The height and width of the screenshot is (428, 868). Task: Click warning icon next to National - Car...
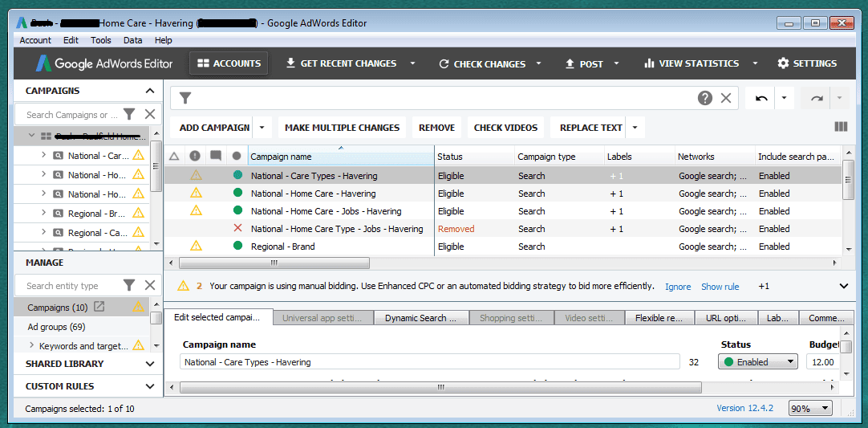(x=139, y=155)
